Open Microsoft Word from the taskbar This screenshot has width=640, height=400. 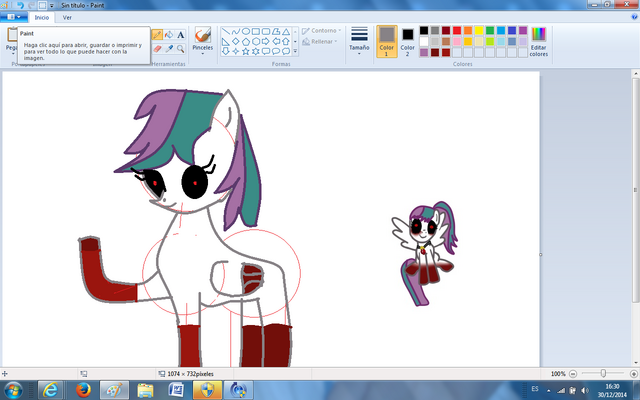click(176, 390)
